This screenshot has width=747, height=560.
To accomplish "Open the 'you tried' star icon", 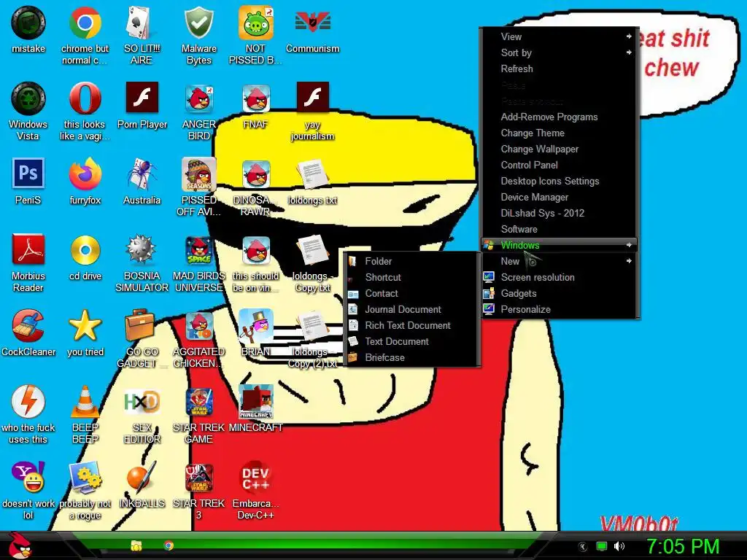I will coord(85,326).
